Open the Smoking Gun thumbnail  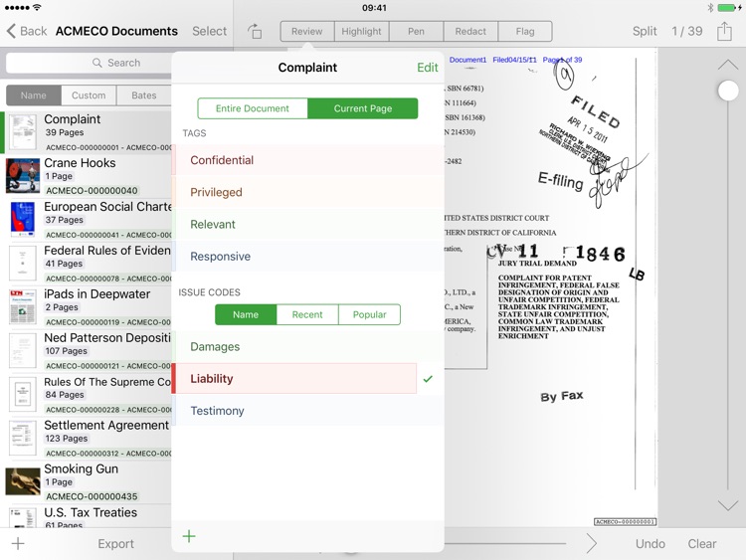point(22,481)
